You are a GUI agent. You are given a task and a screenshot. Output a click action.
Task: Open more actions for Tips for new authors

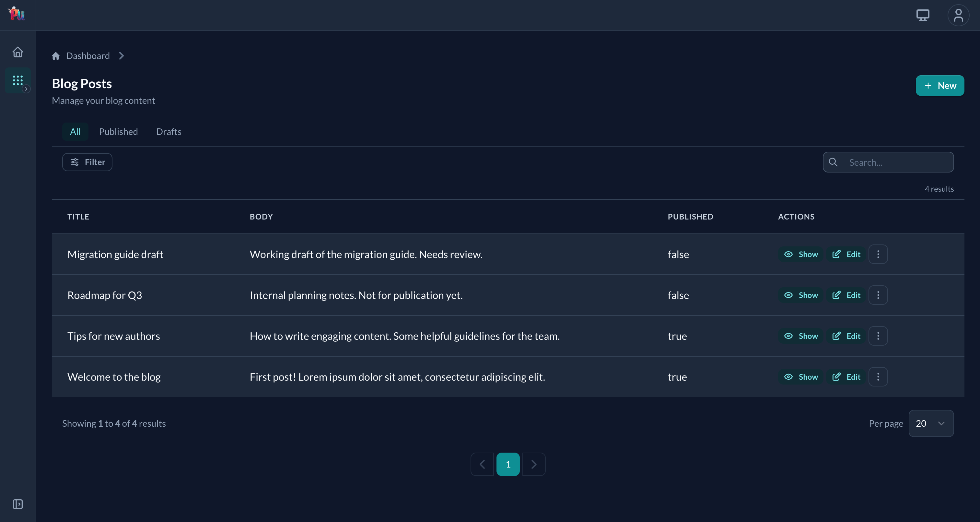pyautogui.click(x=878, y=336)
